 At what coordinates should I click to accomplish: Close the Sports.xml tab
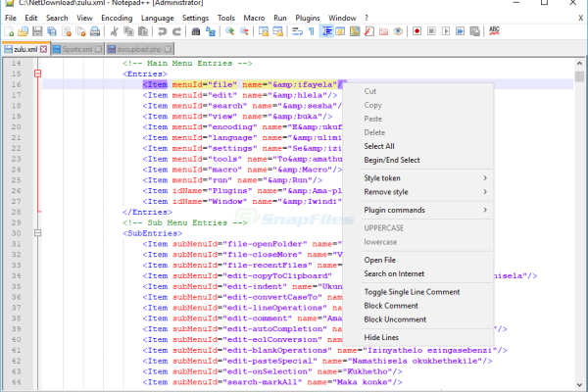tap(99, 48)
